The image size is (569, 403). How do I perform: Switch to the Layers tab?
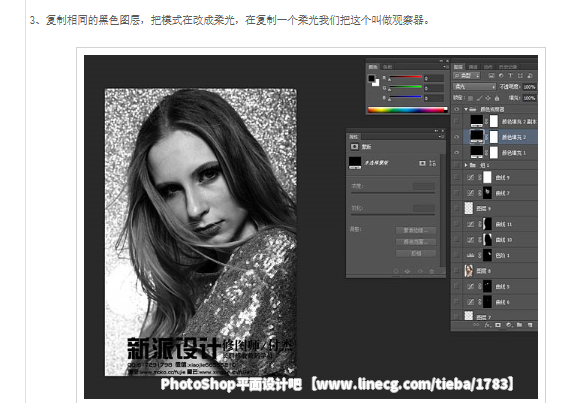[x=458, y=67]
